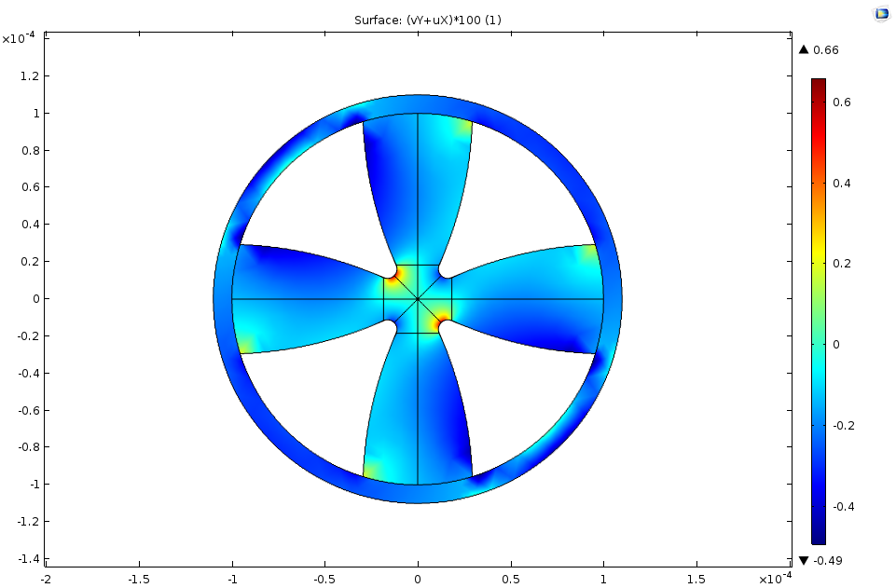896x588 pixels.
Task: Click the 0.66 maximum value label
Action: coord(825,50)
